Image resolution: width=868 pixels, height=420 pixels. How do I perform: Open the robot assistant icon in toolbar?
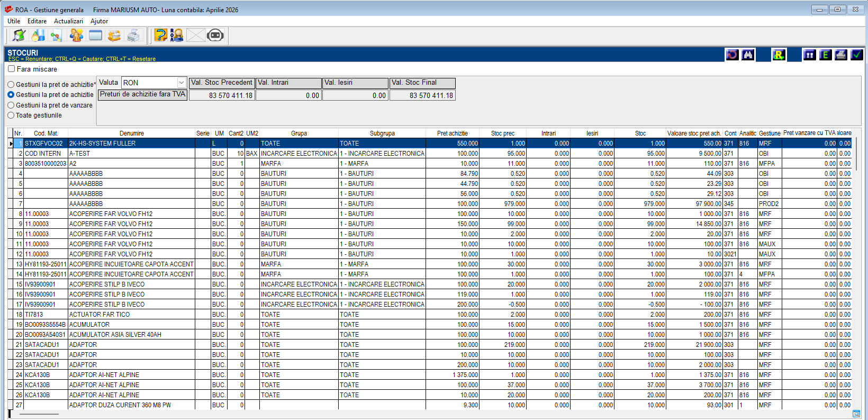(x=215, y=35)
